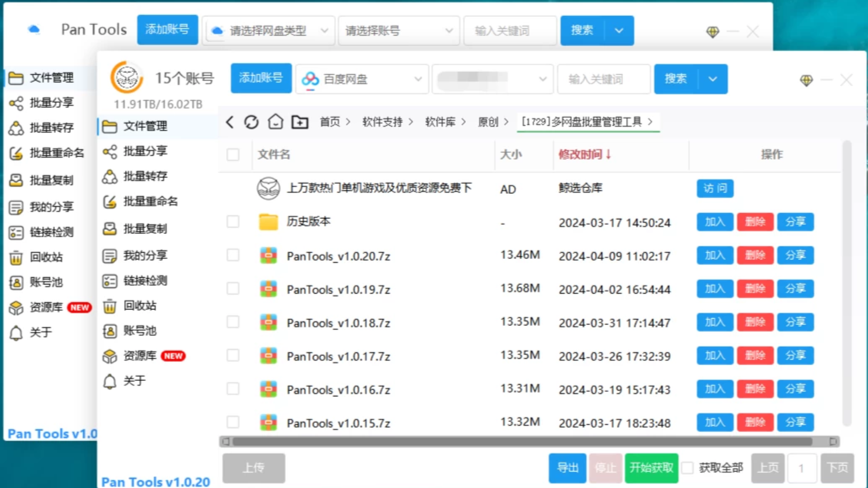Click 账号池 icon in back window sidebar
The height and width of the screenshot is (488, 868).
(16, 283)
